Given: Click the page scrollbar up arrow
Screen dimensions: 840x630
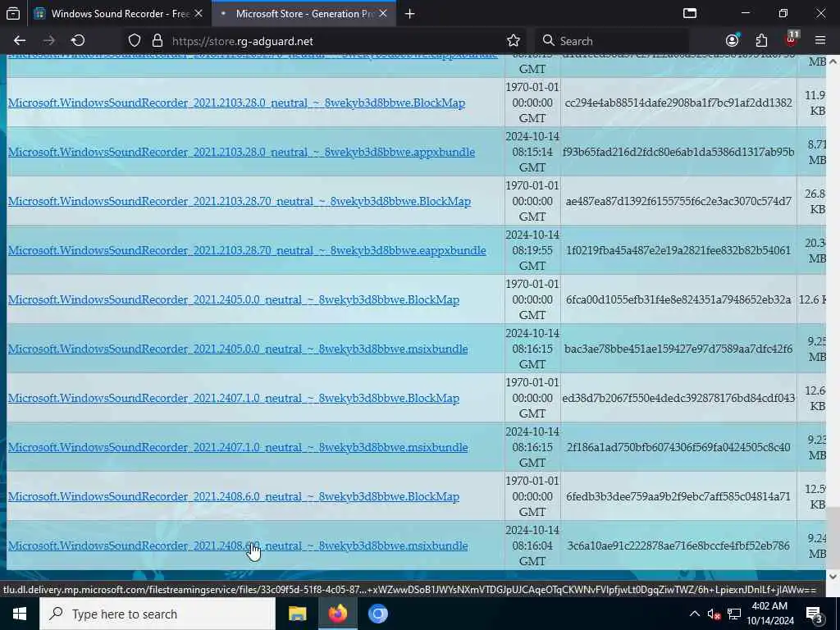Looking at the screenshot, I should pos(833,61).
